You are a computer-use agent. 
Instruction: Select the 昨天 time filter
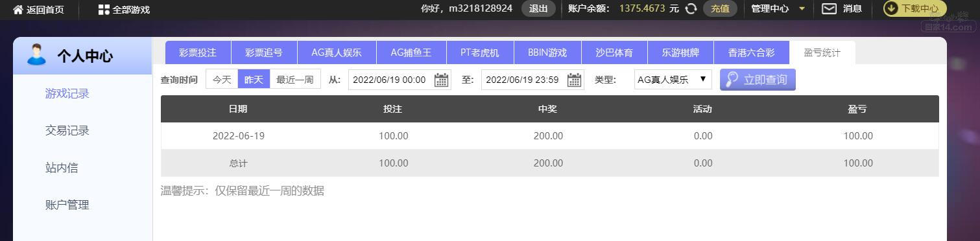pos(254,79)
